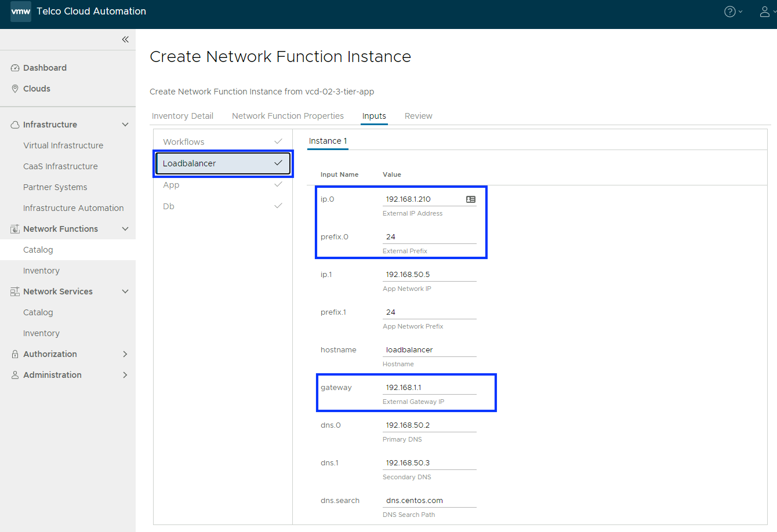
Task: Click the address card icon in ip.0 field
Action: 471,199
